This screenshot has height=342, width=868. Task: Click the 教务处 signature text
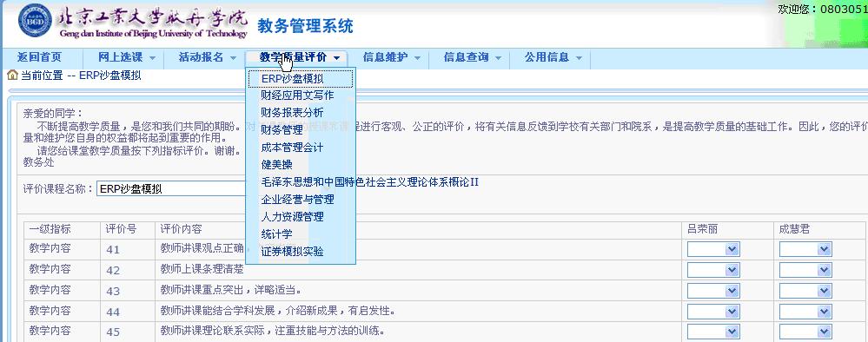(x=38, y=162)
